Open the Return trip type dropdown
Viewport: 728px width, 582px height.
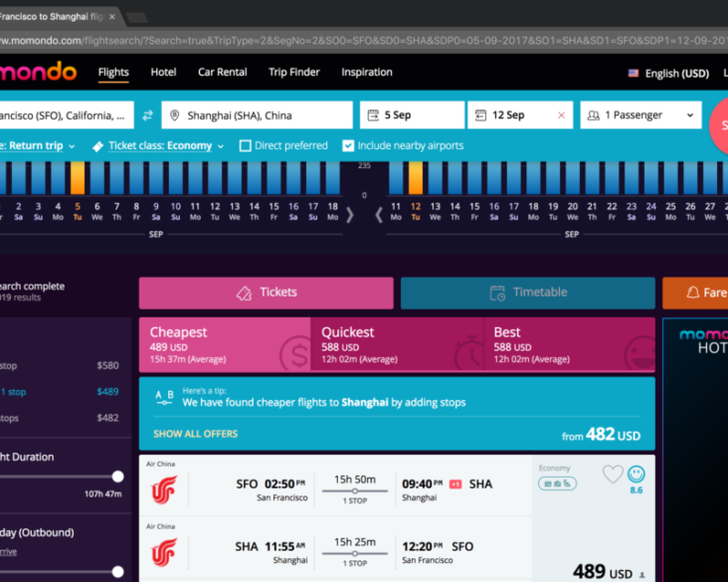pos(37,146)
